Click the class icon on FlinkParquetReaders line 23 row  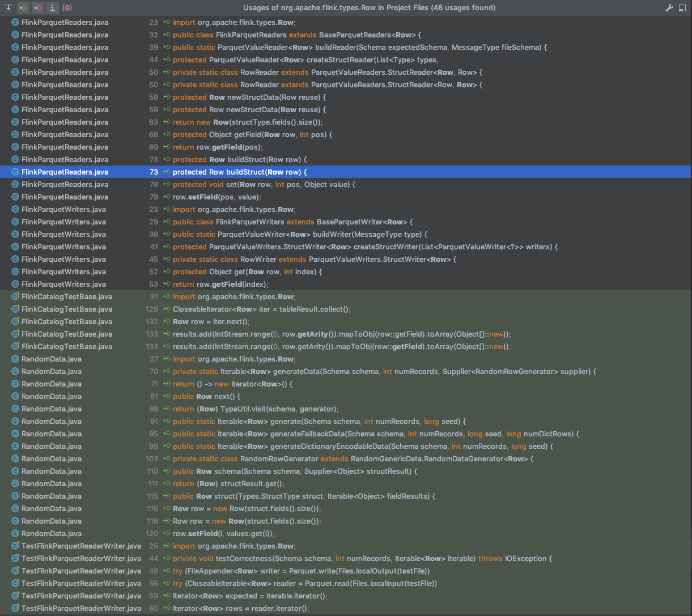15,23
